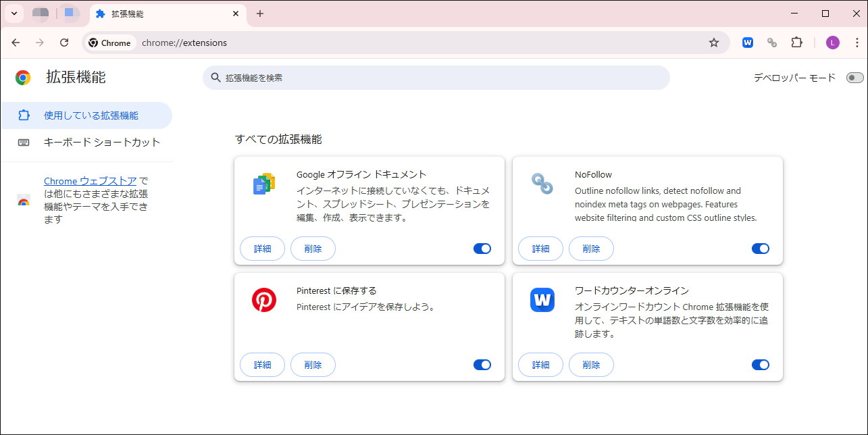Click the keyboard icon beside キーボード ショートカット

point(25,142)
